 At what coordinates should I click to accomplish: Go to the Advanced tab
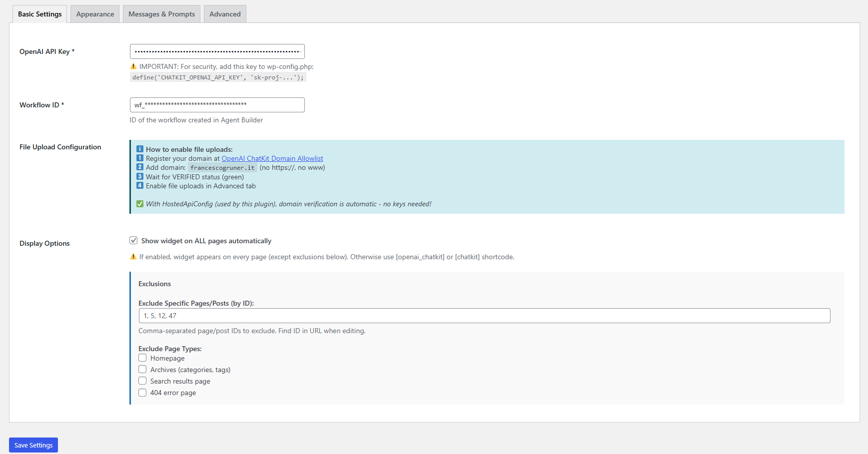click(x=225, y=14)
